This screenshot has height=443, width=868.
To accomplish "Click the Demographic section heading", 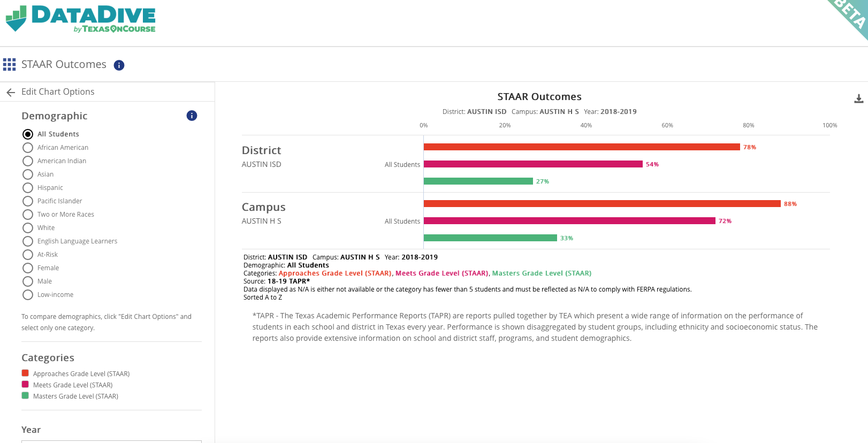I will tap(54, 116).
